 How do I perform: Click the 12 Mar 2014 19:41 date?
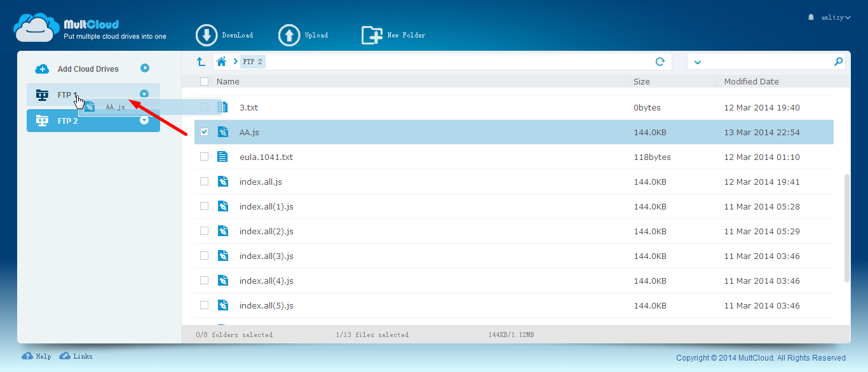click(x=762, y=182)
